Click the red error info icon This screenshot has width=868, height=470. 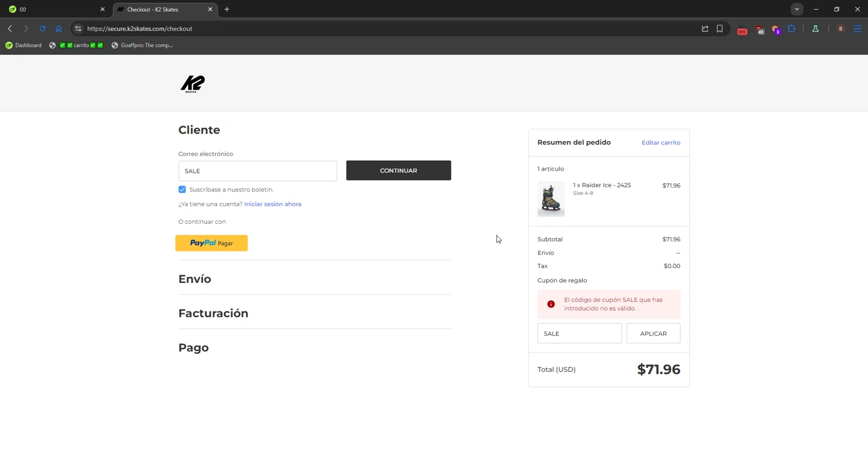click(x=551, y=304)
